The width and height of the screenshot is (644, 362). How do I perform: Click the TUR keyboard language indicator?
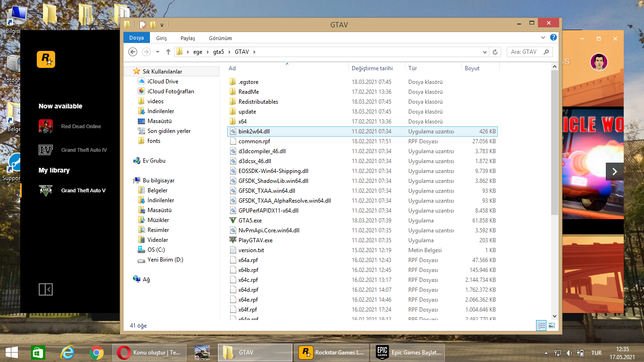point(596,353)
